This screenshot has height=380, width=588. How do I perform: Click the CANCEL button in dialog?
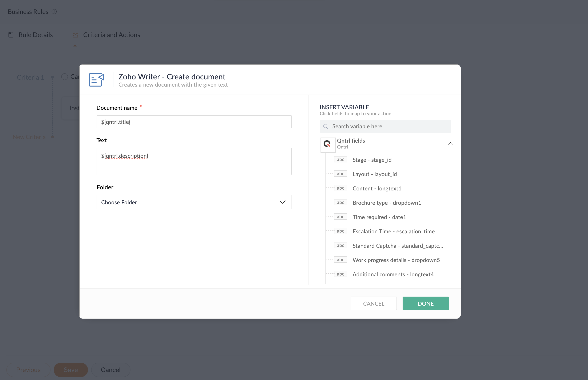pyautogui.click(x=374, y=304)
